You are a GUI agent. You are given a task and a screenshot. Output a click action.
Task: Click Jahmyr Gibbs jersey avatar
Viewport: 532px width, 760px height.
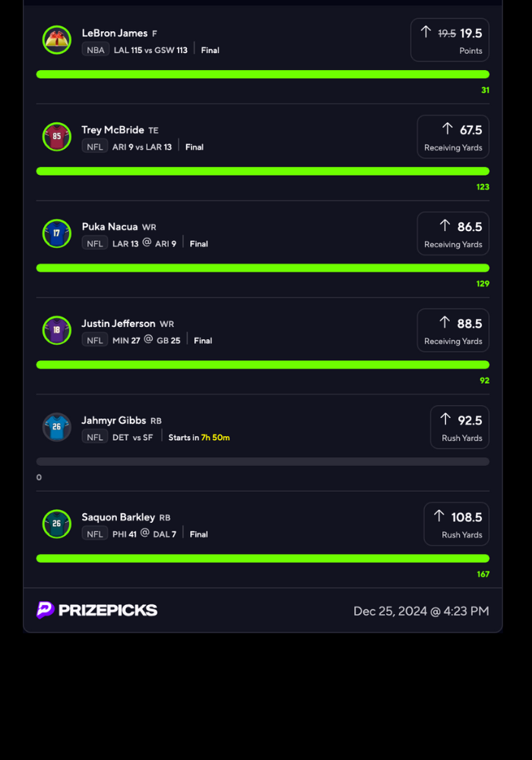57,427
